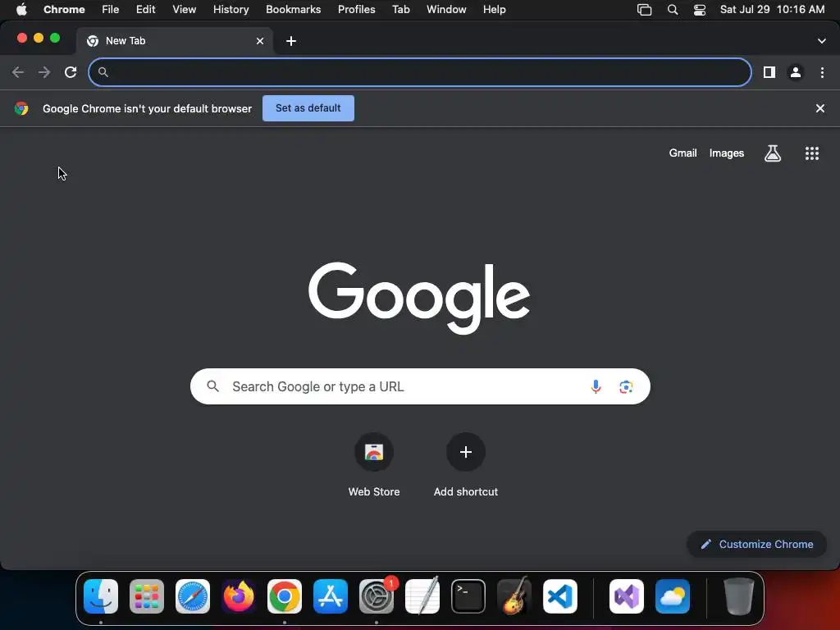Open System Settings from the Dock
The width and height of the screenshot is (840, 630).
376,596
